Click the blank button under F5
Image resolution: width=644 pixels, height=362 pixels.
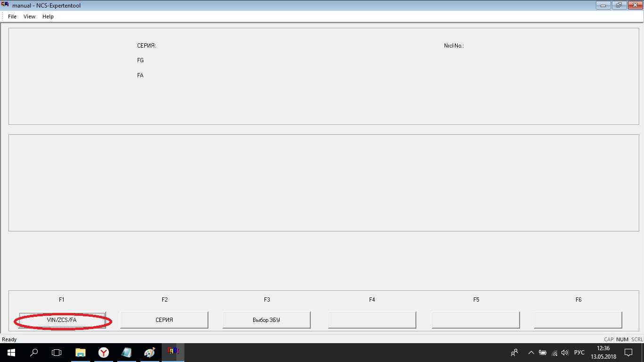(476, 320)
